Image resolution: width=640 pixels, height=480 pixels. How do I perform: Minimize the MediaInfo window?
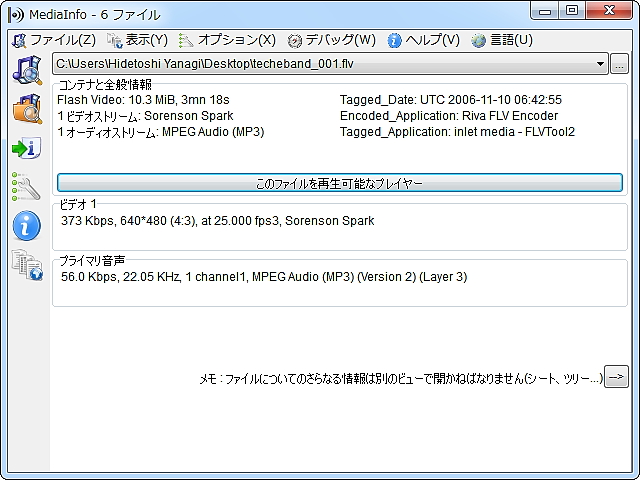[545, 11]
